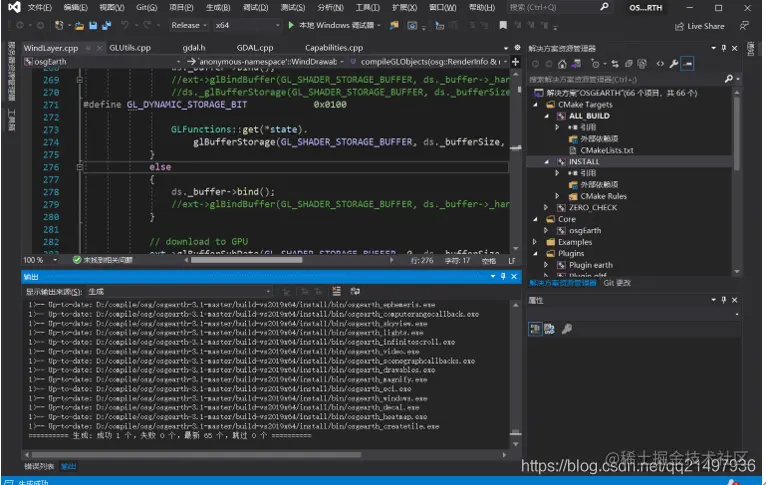The width and height of the screenshot is (766, 485).
Task: Click the Save file toolbar icon
Action: coord(93,25)
